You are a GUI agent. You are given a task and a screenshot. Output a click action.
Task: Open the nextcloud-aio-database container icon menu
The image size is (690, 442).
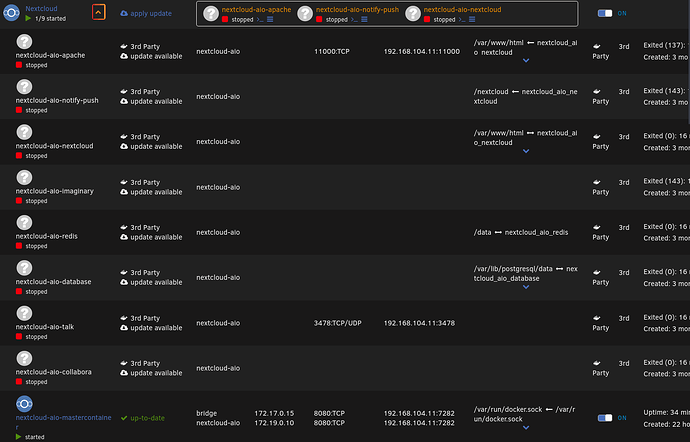[x=25, y=268]
